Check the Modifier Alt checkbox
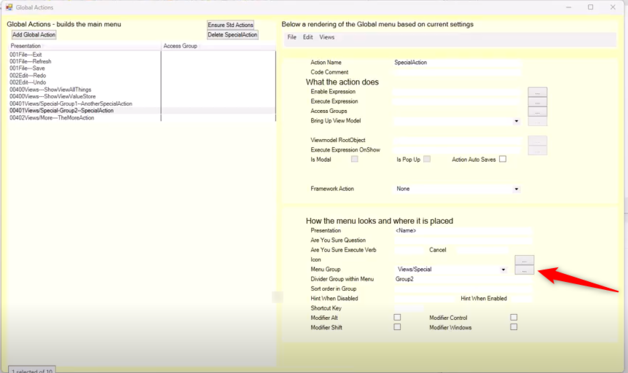The width and height of the screenshot is (628, 373). tap(397, 317)
